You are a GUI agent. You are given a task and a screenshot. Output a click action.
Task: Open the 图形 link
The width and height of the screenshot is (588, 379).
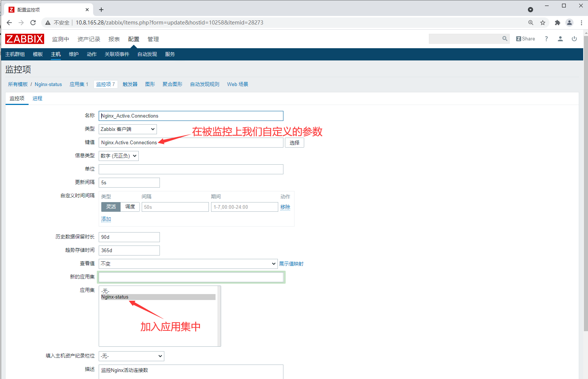coord(150,84)
